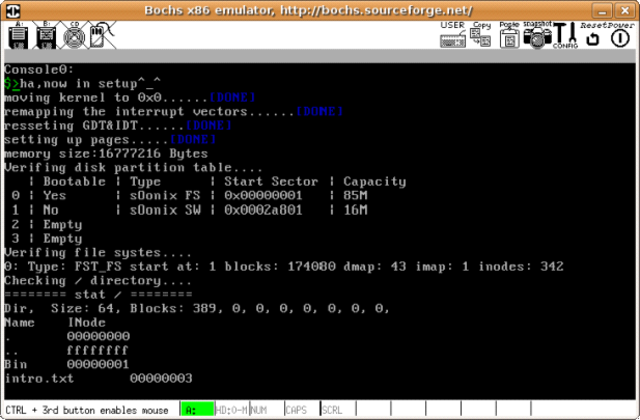Click 'Checking / directory....' line

pos(98,280)
